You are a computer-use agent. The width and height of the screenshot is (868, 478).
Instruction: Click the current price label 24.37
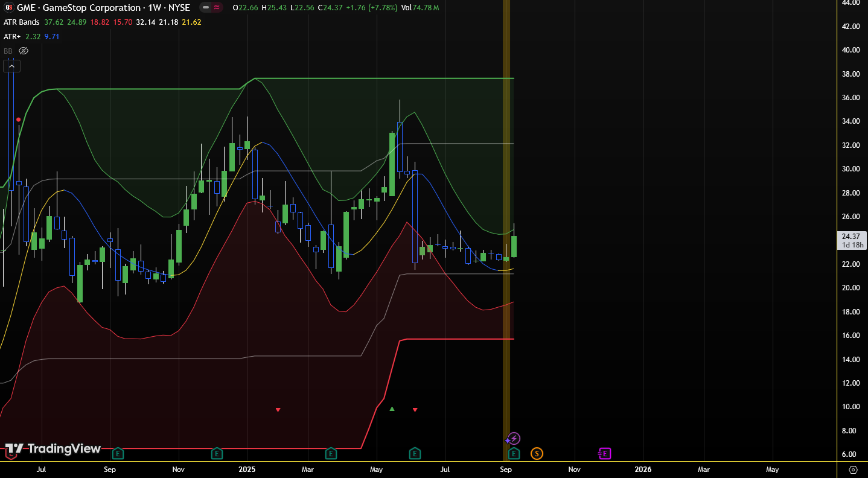click(x=852, y=237)
